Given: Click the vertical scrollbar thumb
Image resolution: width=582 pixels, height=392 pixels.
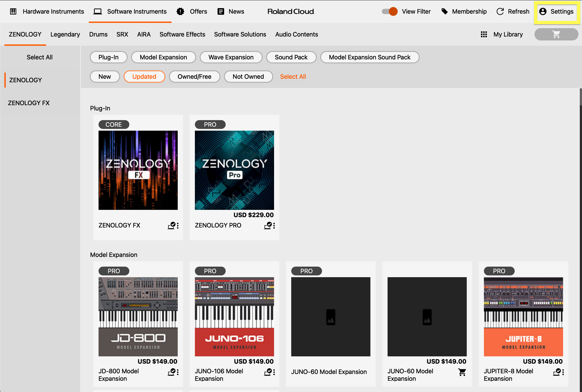Looking at the screenshot, I should [x=580, y=97].
